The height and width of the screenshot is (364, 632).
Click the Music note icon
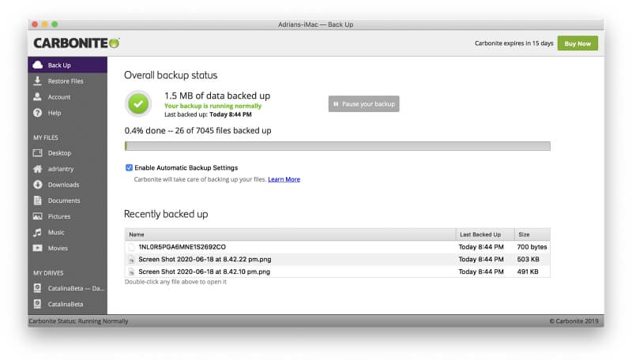tap(37, 232)
